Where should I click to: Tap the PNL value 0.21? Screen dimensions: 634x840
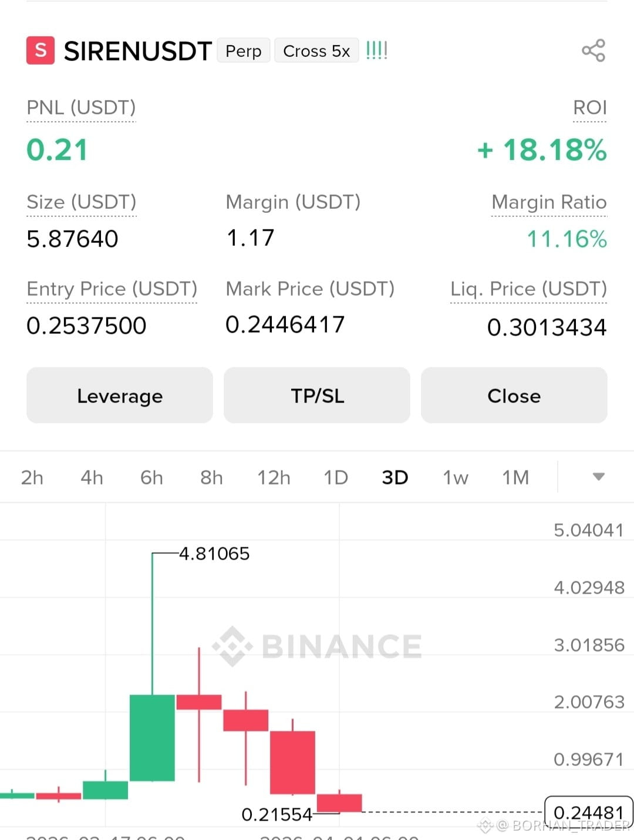58,150
